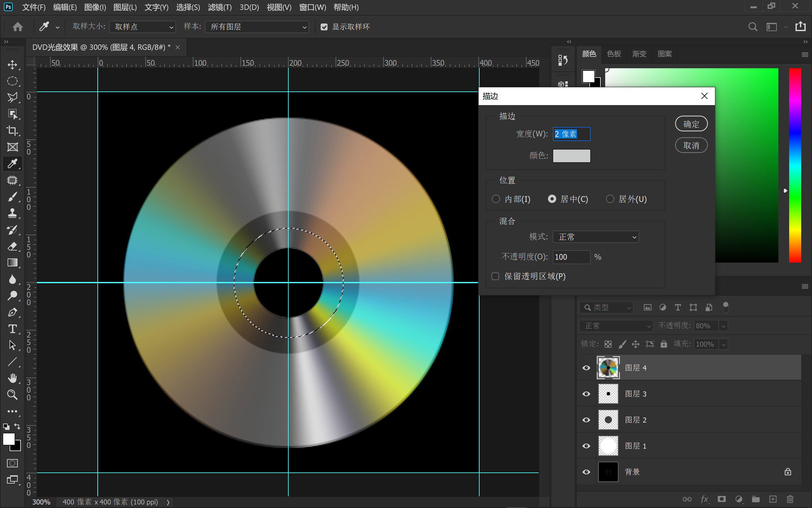Switch to the 渐变 tab
This screenshot has width=812, height=508.
[x=639, y=54]
